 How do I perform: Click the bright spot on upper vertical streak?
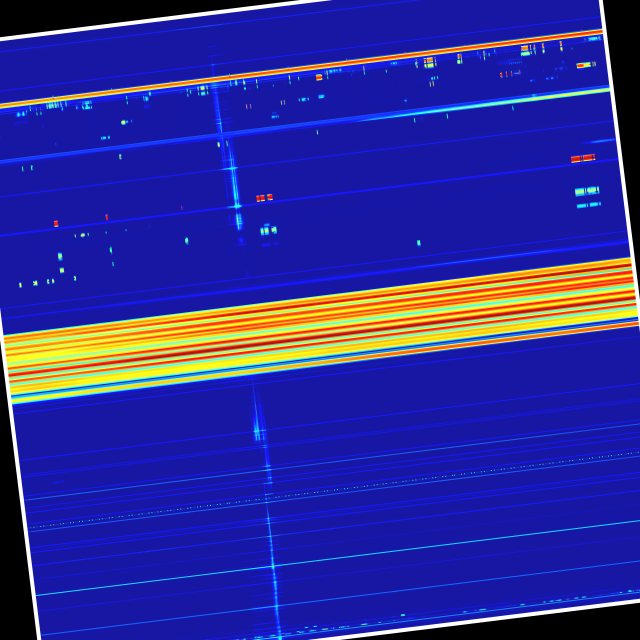click(x=237, y=205)
